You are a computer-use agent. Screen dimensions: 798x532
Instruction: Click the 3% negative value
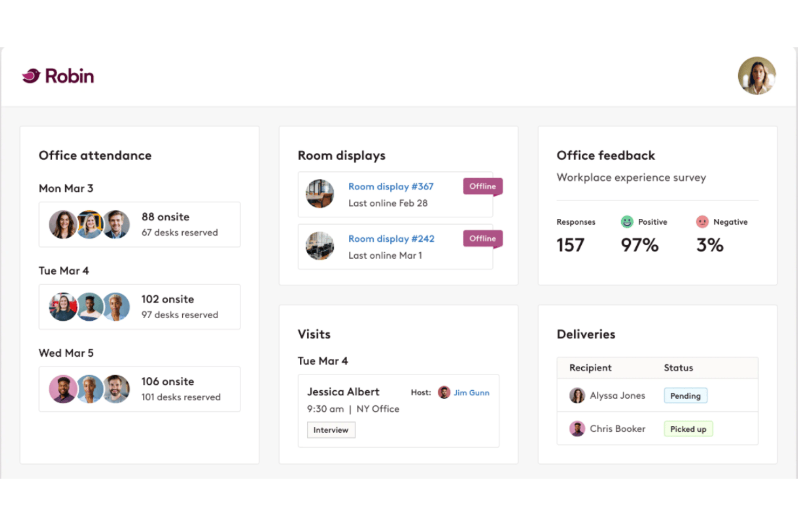(x=710, y=245)
